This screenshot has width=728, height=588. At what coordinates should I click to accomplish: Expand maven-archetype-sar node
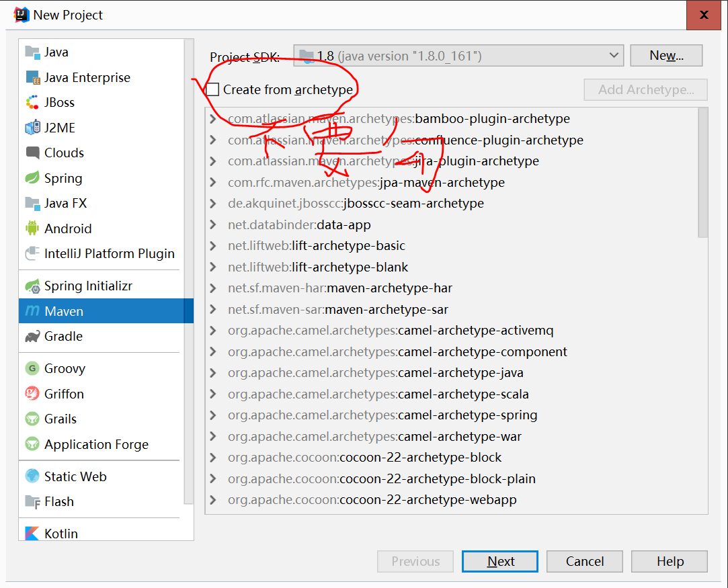coord(213,309)
